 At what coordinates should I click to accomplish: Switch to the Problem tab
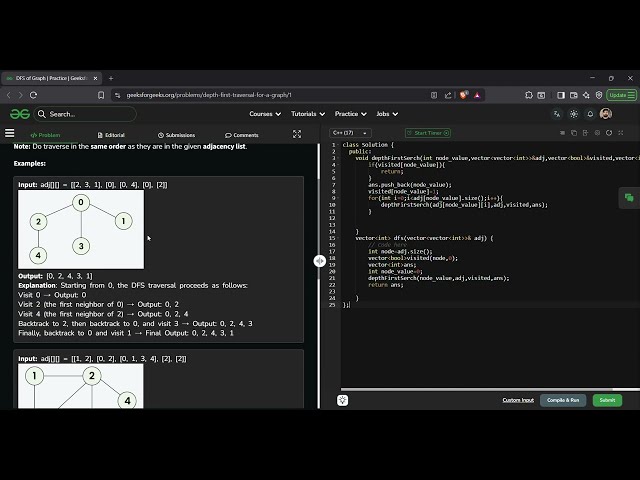[x=45, y=135]
